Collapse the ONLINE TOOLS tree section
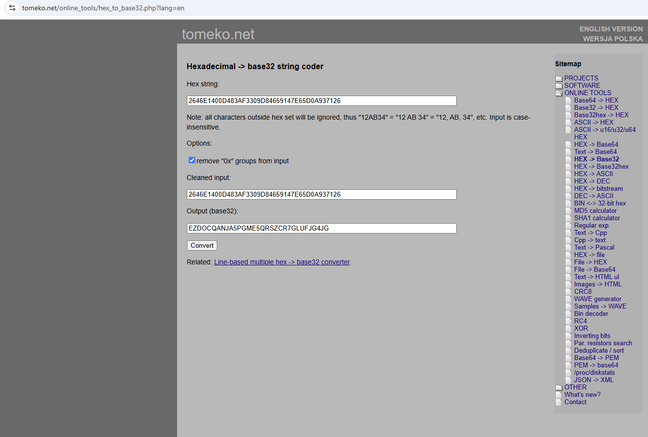The image size is (648, 437). click(588, 93)
